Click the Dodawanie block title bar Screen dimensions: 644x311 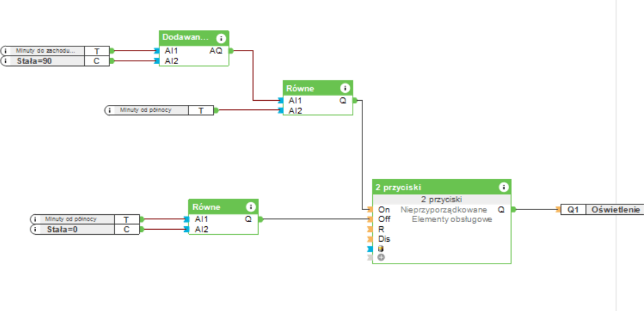[x=185, y=37]
